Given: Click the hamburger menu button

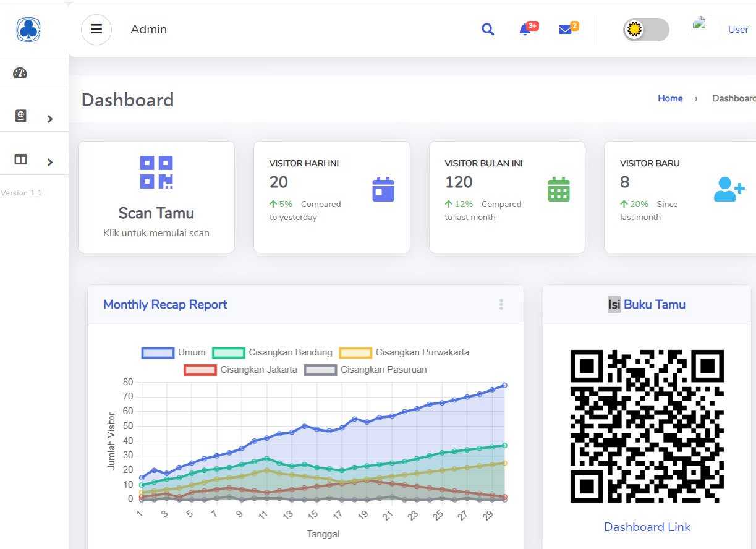Looking at the screenshot, I should click(96, 30).
